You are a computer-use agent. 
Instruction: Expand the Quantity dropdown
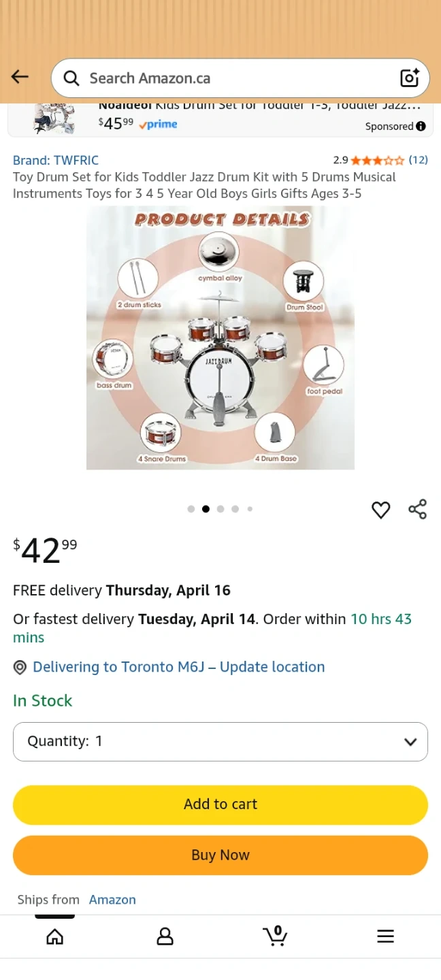[220, 742]
